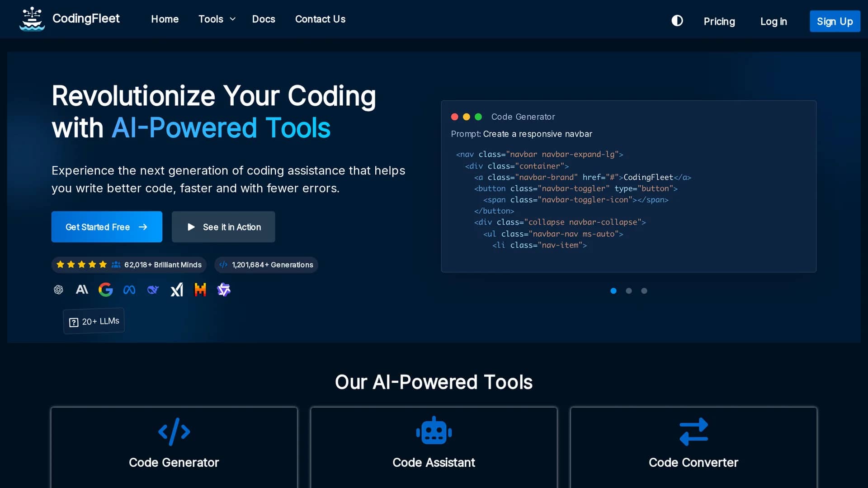Image resolution: width=868 pixels, height=488 pixels.
Task: Click the users icon beside Brilliant Minds
Action: 116,264
